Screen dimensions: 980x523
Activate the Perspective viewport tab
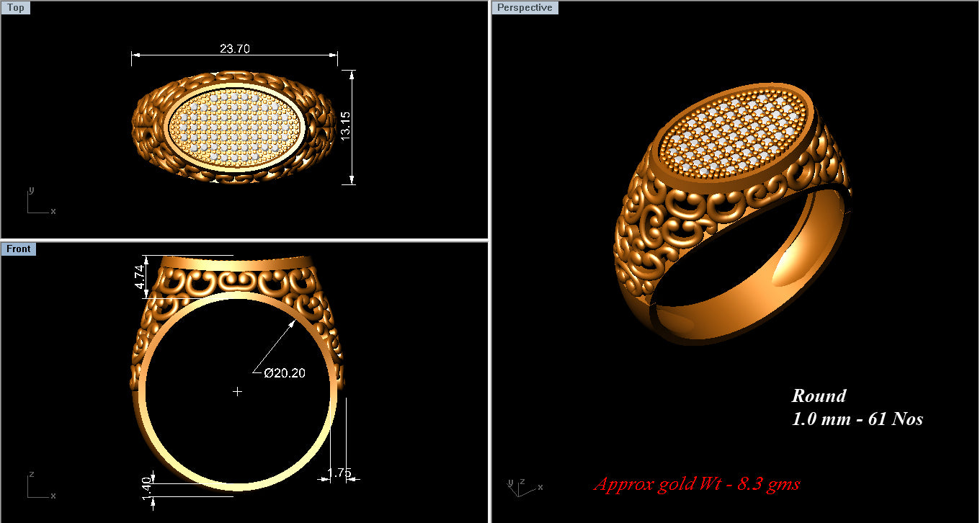point(525,7)
